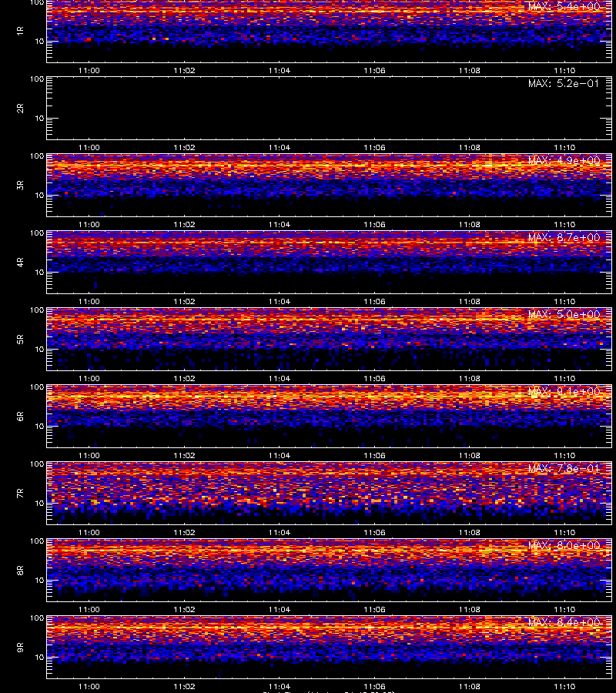Click the 11:04 time label below panel 1R
Viewport: 616px width, 693px height.
280,70
